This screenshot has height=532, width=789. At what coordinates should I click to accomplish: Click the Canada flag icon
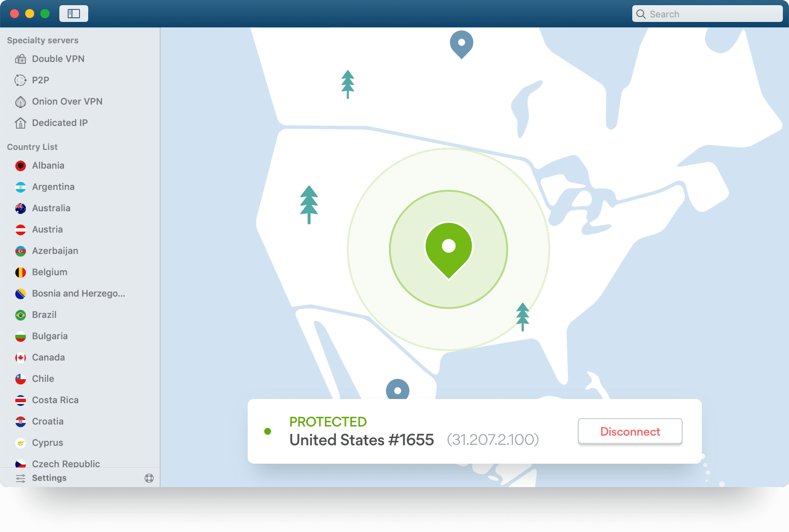point(20,357)
